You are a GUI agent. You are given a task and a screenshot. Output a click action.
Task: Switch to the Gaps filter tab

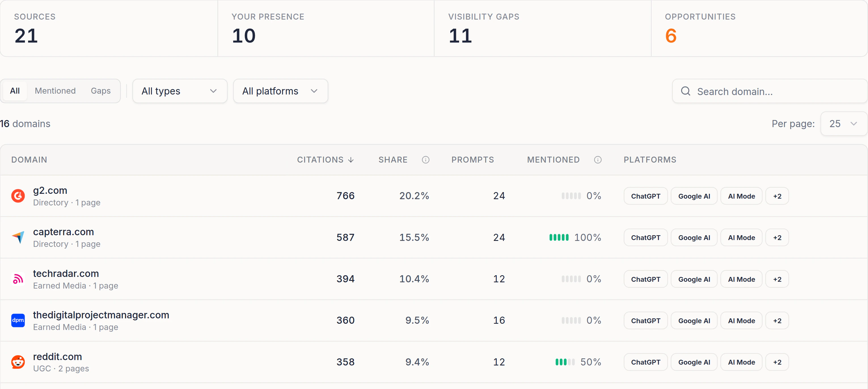tap(100, 91)
